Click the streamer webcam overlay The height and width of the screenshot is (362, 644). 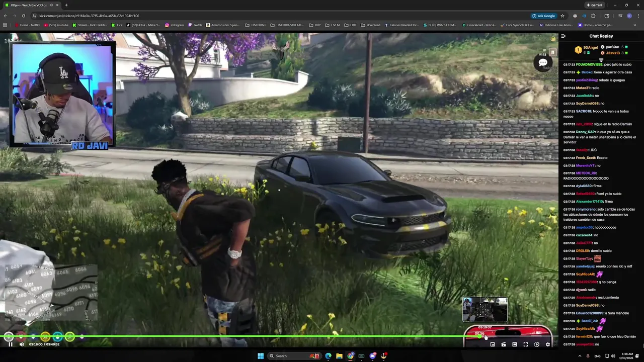coord(62,95)
